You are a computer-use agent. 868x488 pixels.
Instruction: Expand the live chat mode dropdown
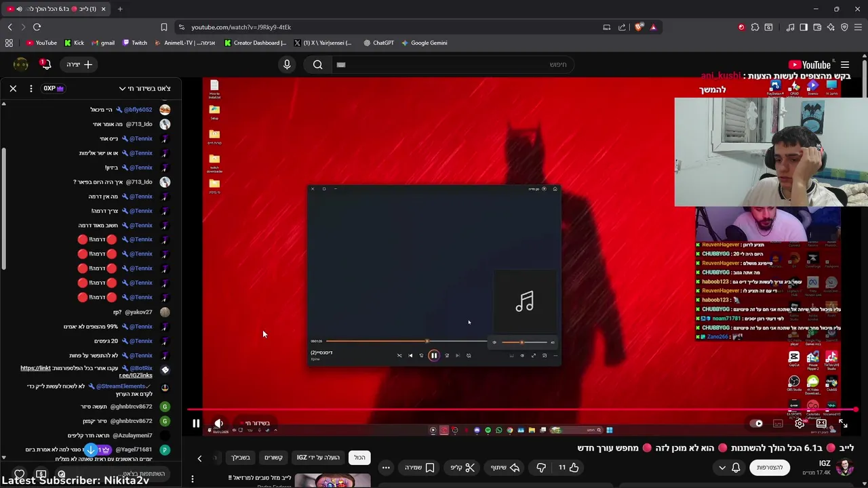144,88
